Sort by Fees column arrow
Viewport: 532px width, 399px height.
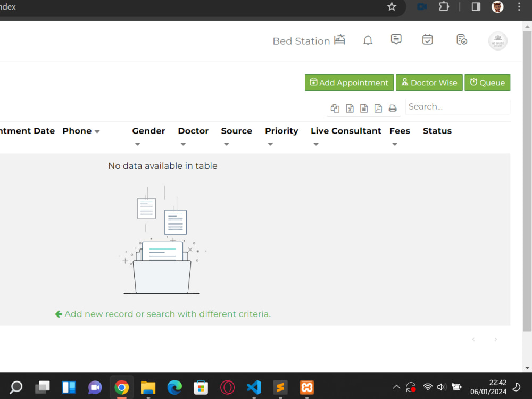(x=395, y=144)
